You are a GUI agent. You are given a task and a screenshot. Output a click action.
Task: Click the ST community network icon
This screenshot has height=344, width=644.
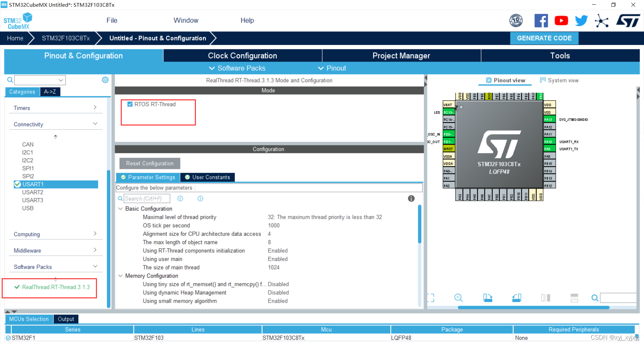[x=601, y=21]
